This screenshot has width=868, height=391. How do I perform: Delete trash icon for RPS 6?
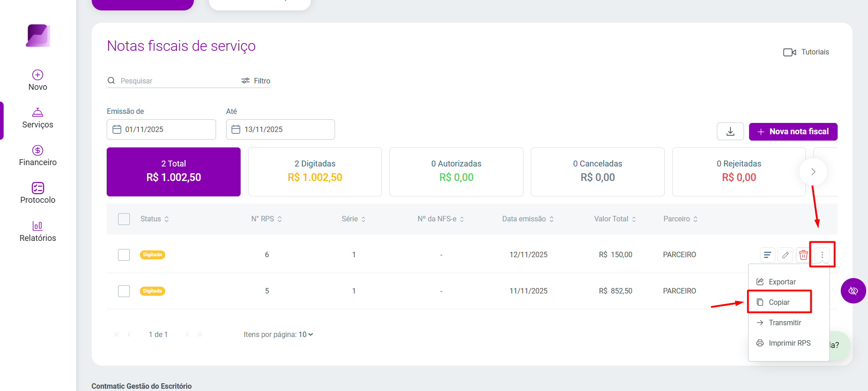point(804,255)
